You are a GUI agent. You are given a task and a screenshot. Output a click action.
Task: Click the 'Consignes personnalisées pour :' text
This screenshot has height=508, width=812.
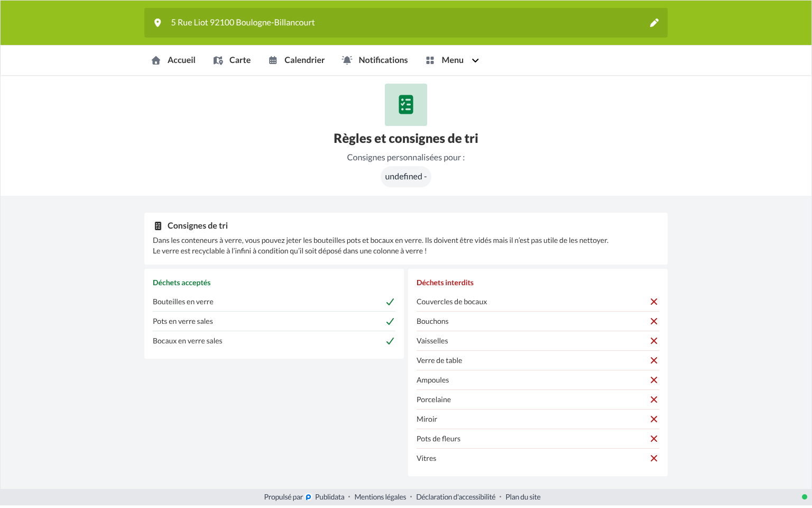coord(406,158)
